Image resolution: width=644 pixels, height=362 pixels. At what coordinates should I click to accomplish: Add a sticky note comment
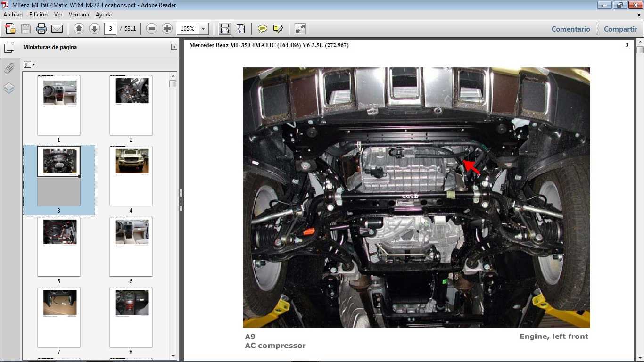pyautogui.click(x=262, y=29)
